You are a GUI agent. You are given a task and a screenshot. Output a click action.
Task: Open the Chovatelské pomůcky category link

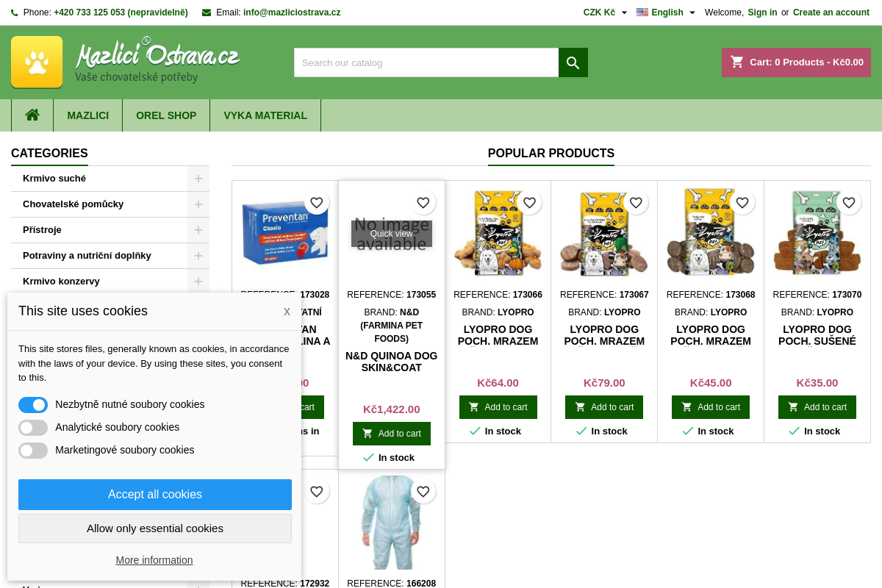tap(73, 204)
